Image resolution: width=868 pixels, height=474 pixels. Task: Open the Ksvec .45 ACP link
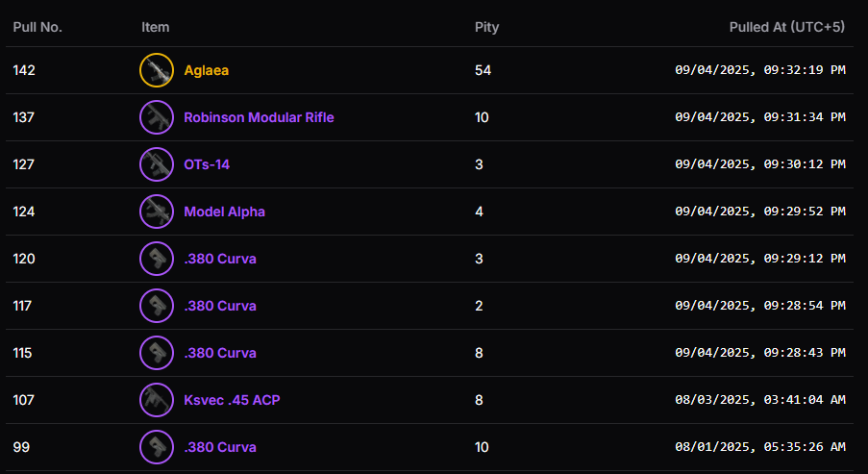pos(232,400)
